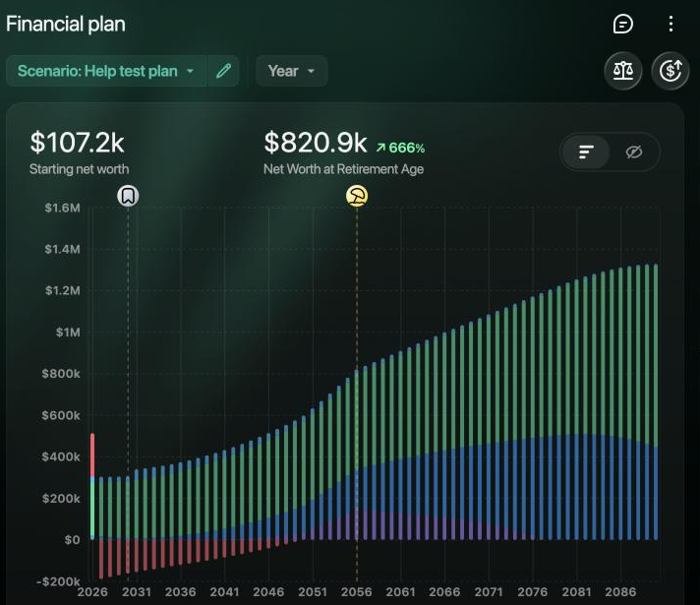Click the 2031 x-axis year label
700x605 pixels.
[136, 592]
